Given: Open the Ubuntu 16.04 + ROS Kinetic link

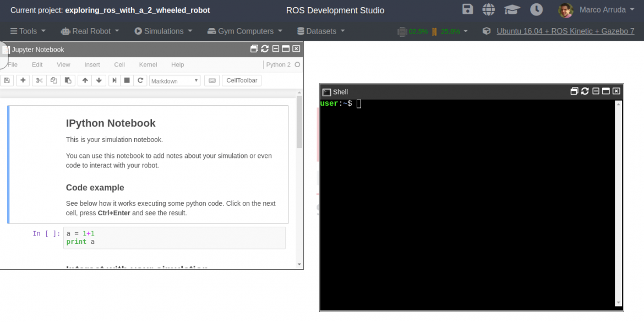Looking at the screenshot, I should [x=565, y=31].
